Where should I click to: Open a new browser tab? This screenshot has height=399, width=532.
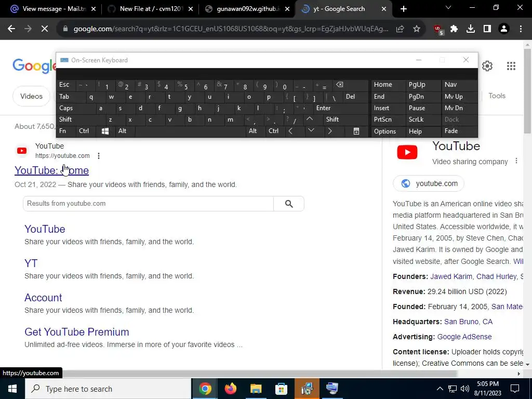[403, 9]
